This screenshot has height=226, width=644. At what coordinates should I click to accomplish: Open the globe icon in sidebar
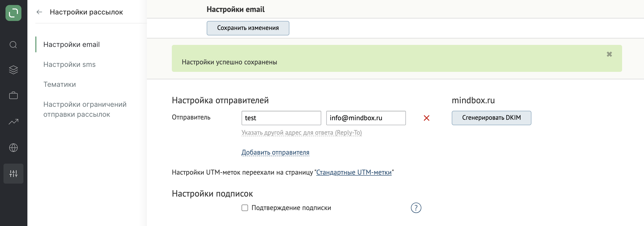(13, 148)
